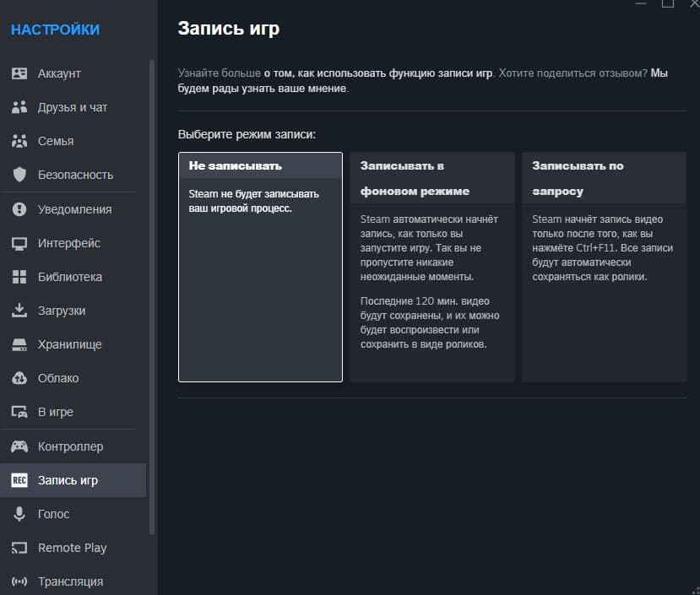Go to Загрузки settings
The height and width of the screenshot is (595, 700).
pos(73,311)
